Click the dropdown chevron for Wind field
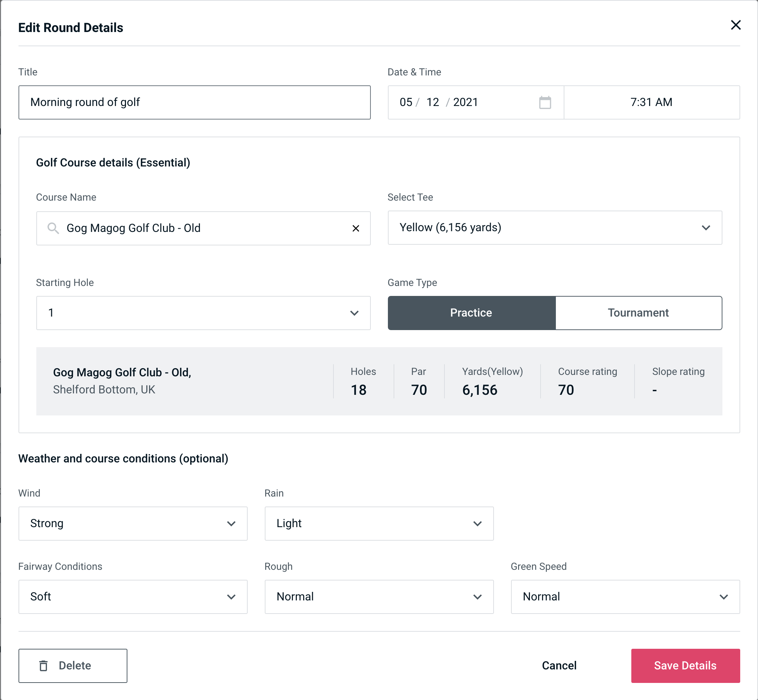758x700 pixels. coord(231,523)
